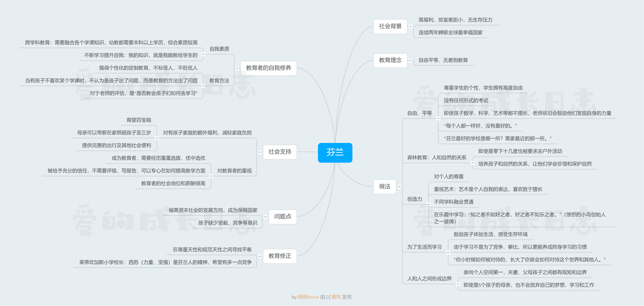Select the 做法 branch node
This screenshot has width=644, height=306.
pyautogui.click(x=385, y=187)
